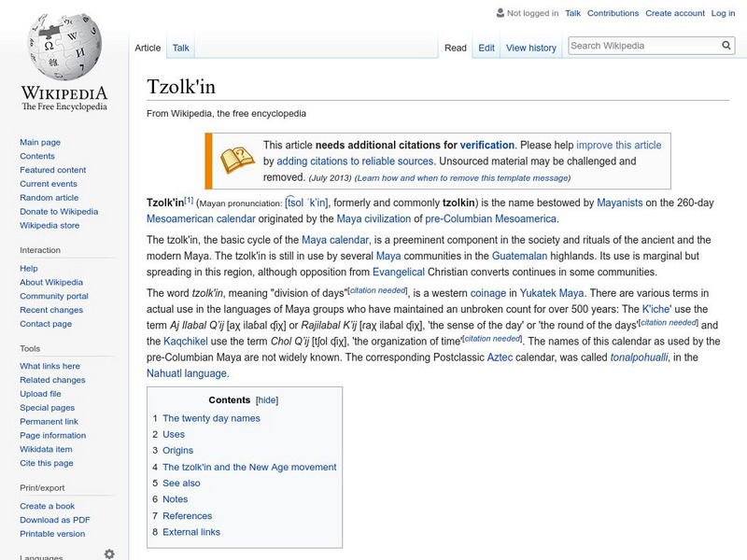Open Recent changes

pos(51,310)
